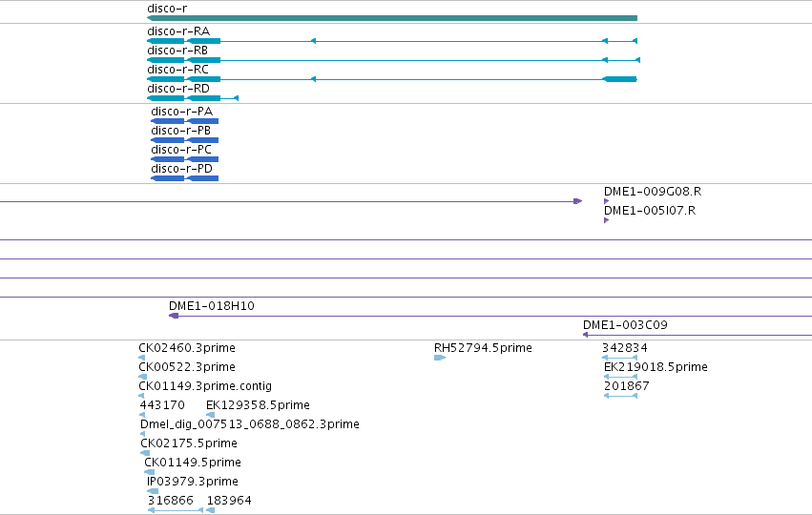Click the disco-r gene label

167,9
